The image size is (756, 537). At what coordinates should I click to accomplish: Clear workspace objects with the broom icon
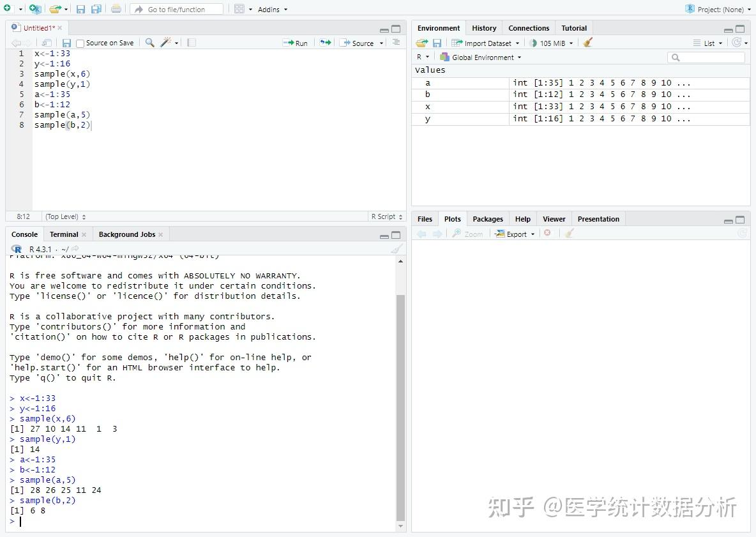(x=587, y=42)
